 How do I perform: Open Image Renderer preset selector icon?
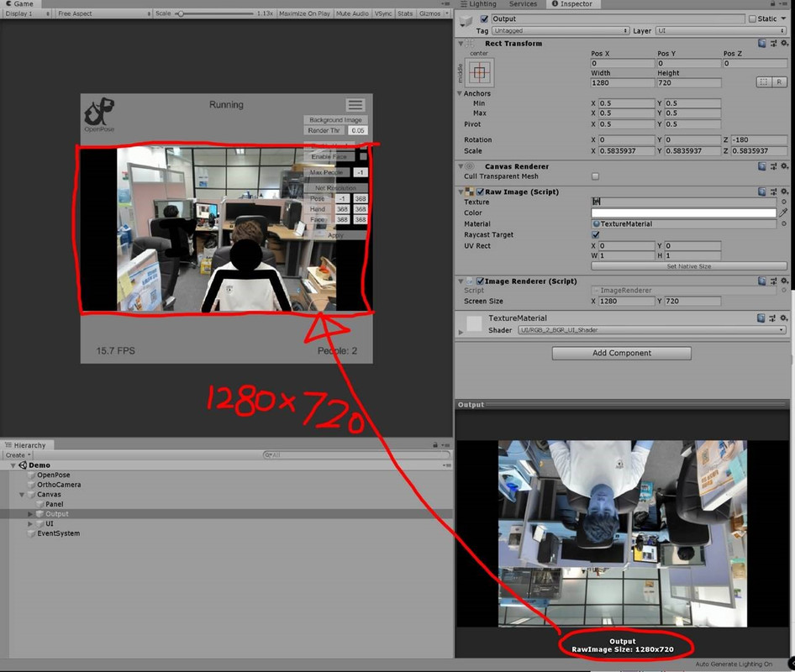773,281
